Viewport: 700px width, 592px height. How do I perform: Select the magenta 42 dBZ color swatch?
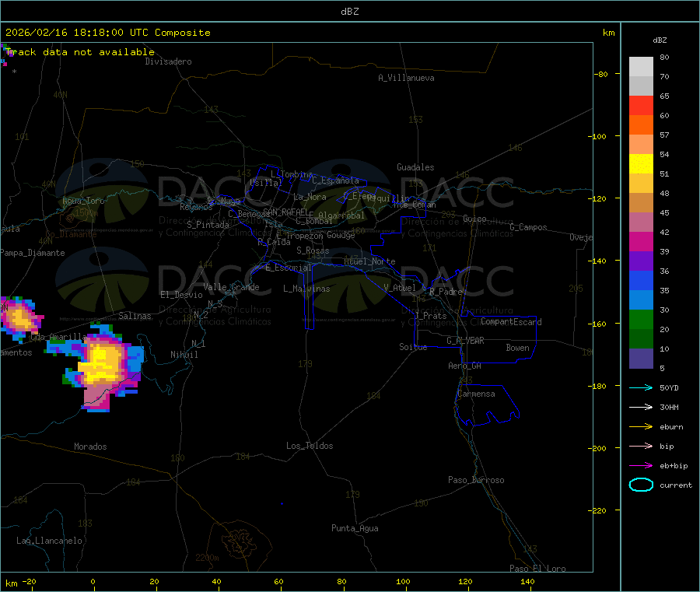(x=641, y=241)
